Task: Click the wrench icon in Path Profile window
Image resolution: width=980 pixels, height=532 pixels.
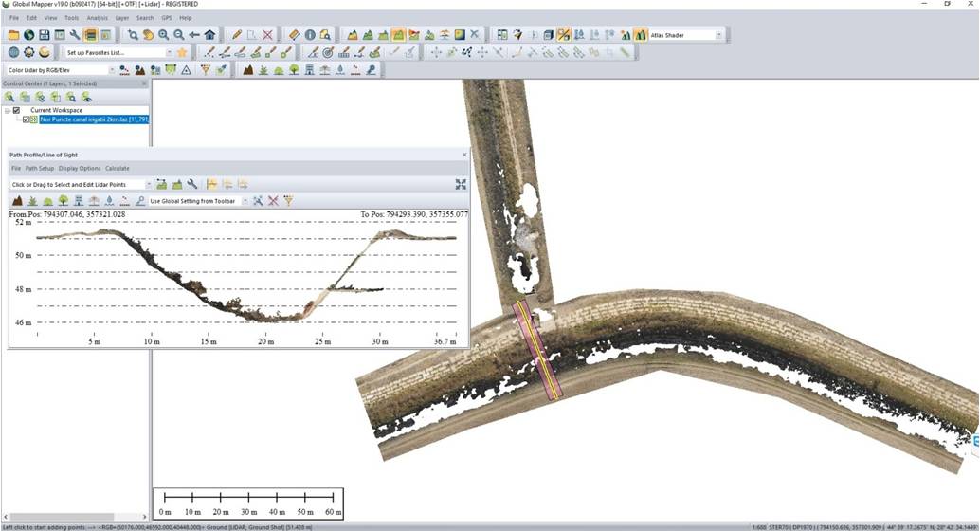Action: (192, 185)
